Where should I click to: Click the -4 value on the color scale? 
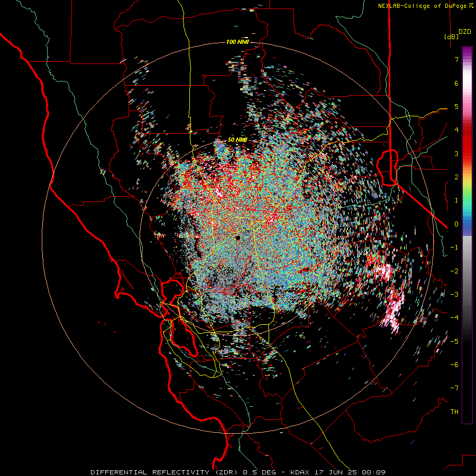[x=454, y=317]
